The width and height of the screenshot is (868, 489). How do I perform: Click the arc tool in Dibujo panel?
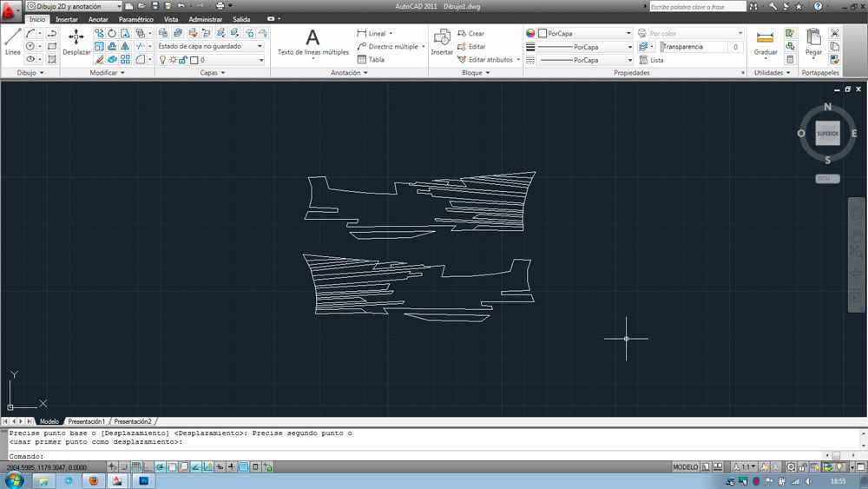30,33
